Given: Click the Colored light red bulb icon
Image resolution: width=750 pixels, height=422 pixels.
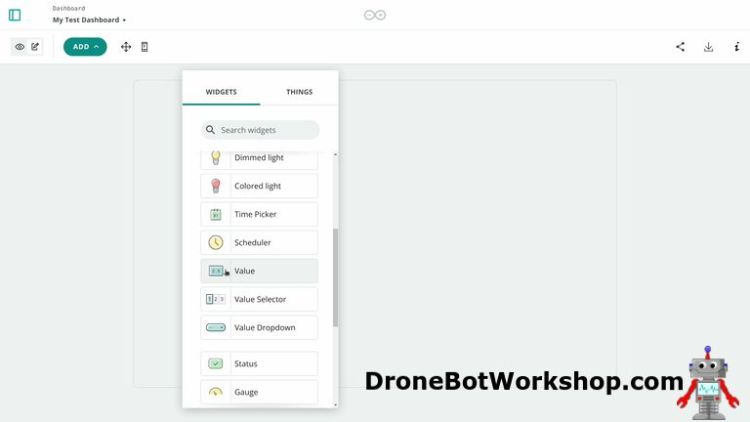Looking at the screenshot, I should tap(216, 186).
